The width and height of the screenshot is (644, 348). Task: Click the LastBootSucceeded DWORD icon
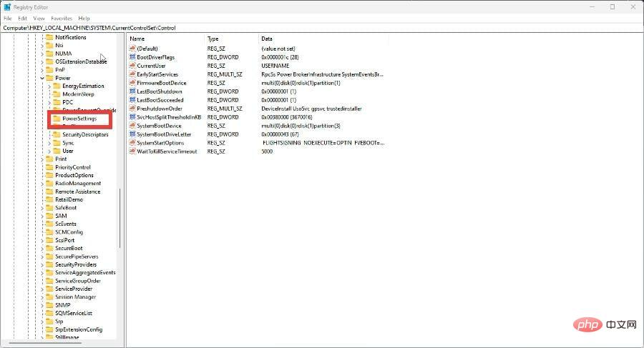point(132,100)
